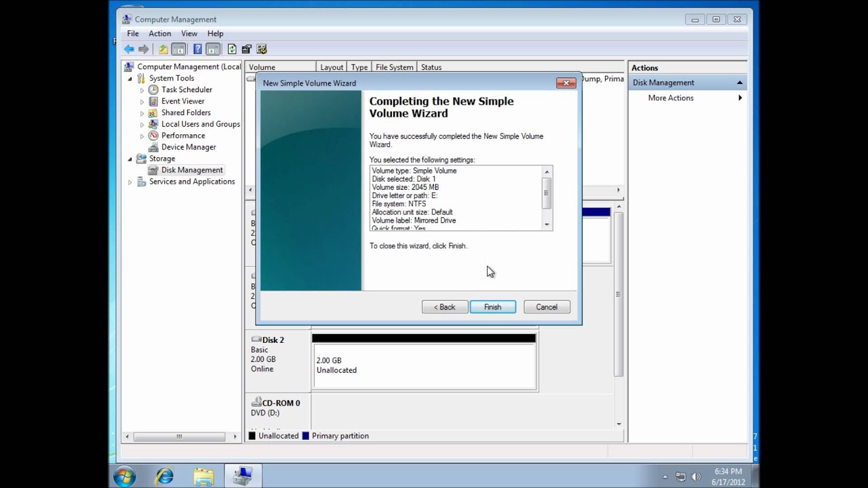The height and width of the screenshot is (488, 868).
Task: Open the View menu
Action: coord(189,33)
